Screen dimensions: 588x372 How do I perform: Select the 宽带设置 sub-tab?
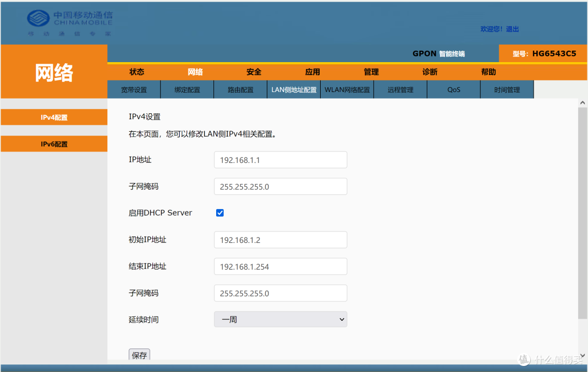pos(133,89)
